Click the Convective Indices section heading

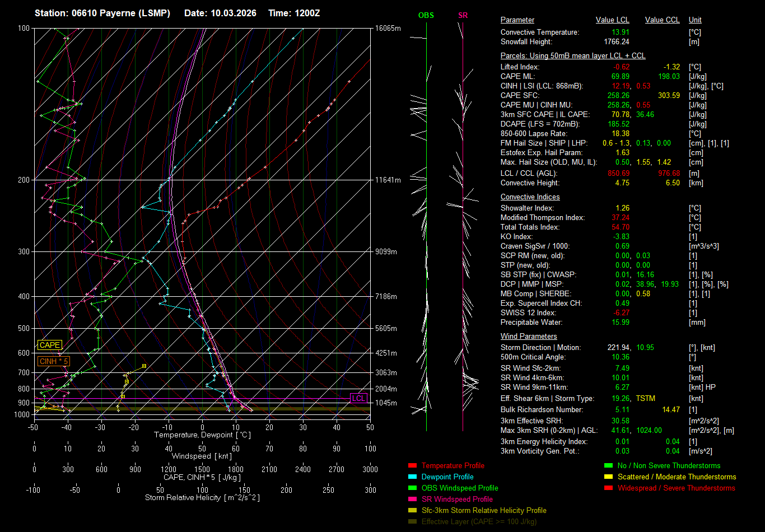tap(530, 197)
